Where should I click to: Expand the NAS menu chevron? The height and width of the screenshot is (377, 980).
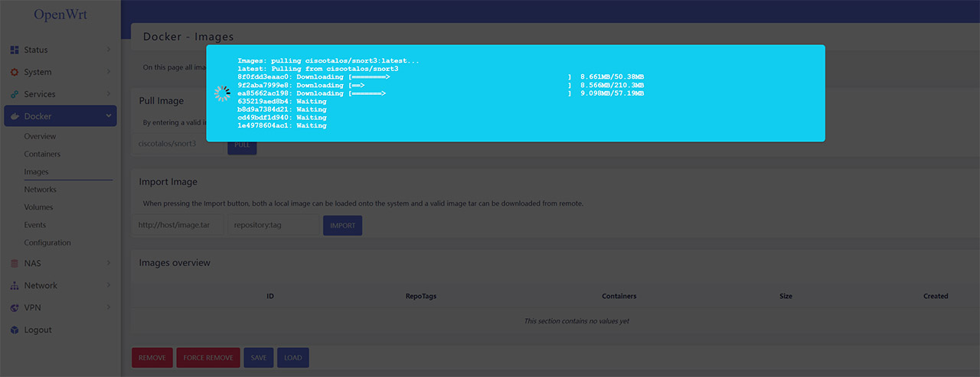coord(108,263)
